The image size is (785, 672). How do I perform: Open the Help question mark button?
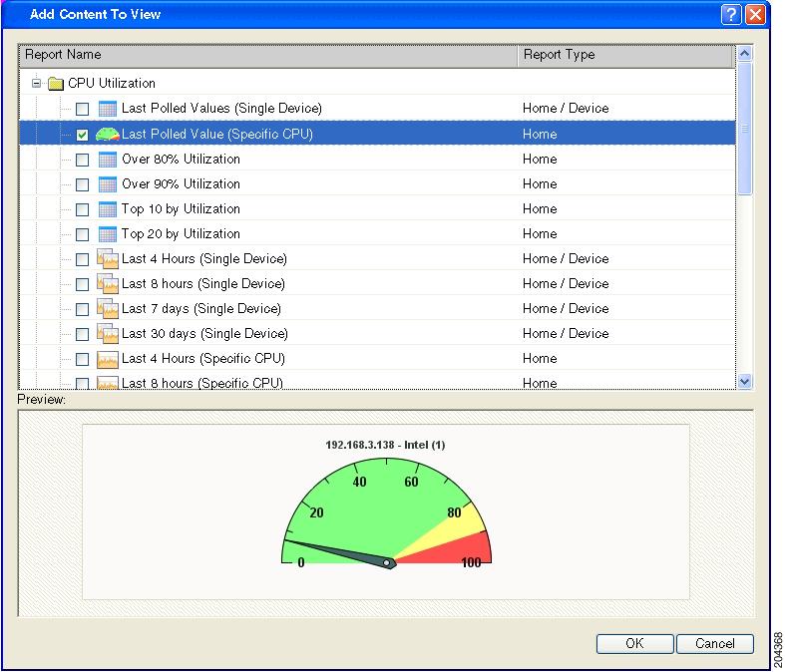pyautogui.click(x=731, y=14)
